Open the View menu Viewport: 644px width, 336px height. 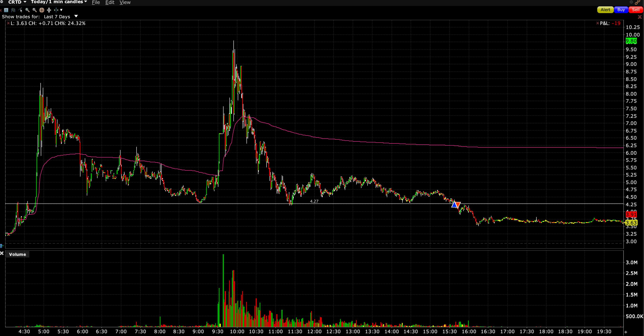tap(125, 3)
